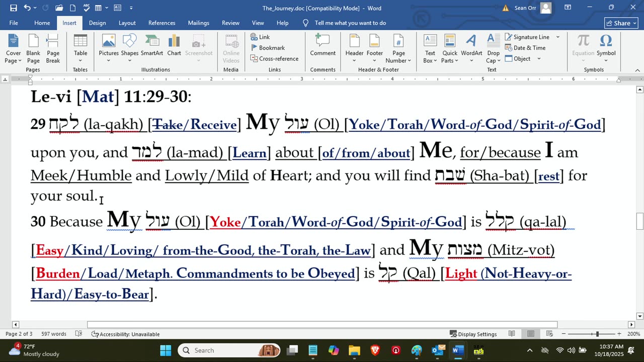
Task: Click the Share button
Action: click(621, 23)
